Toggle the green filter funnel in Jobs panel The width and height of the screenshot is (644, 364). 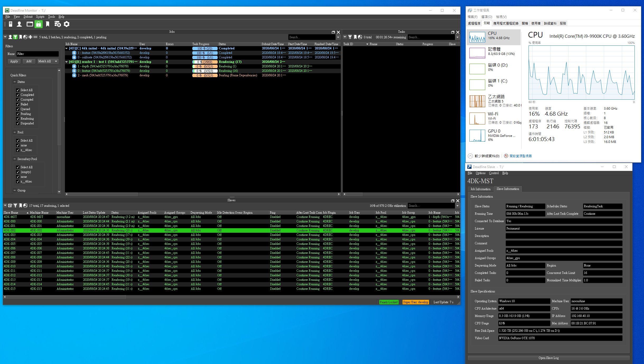(15, 37)
